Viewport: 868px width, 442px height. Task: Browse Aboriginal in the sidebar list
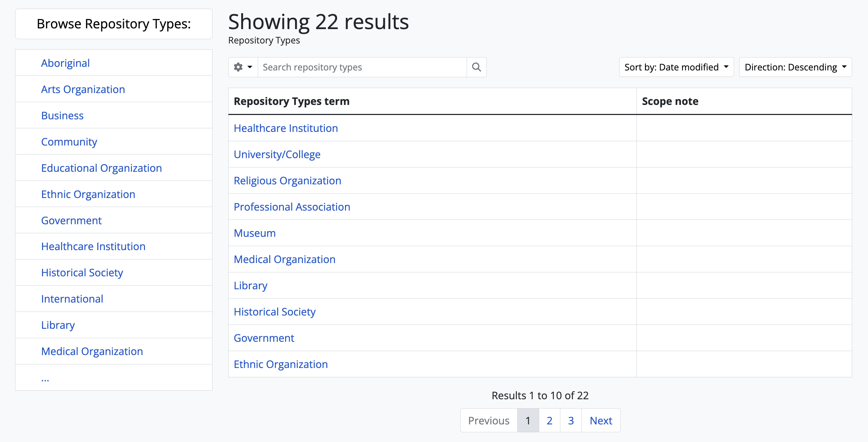(x=65, y=63)
